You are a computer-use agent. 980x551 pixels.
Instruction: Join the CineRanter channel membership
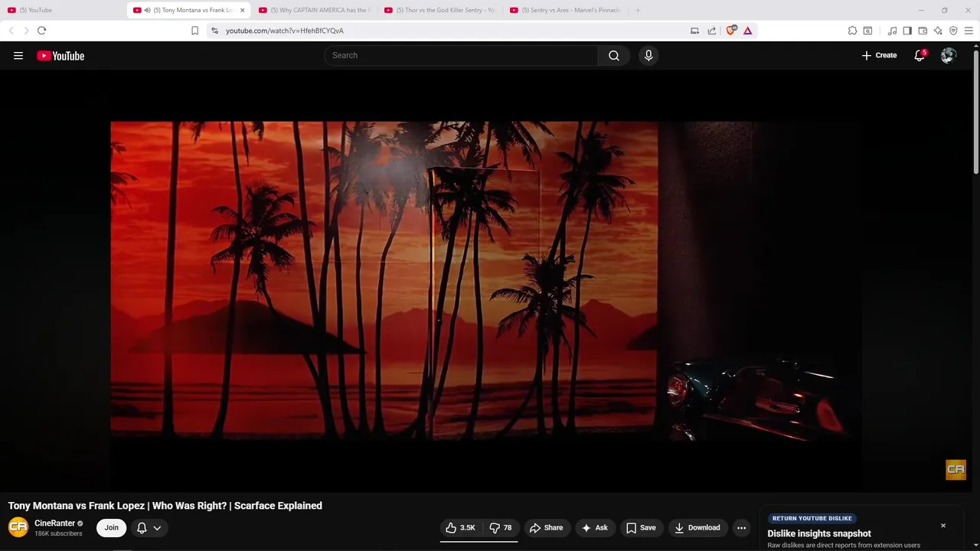tap(112, 527)
